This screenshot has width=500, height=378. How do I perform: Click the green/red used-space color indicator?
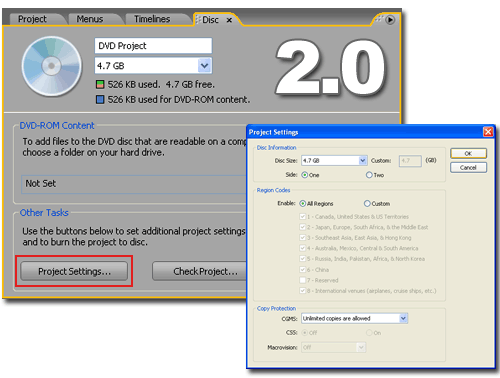tap(100, 84)
